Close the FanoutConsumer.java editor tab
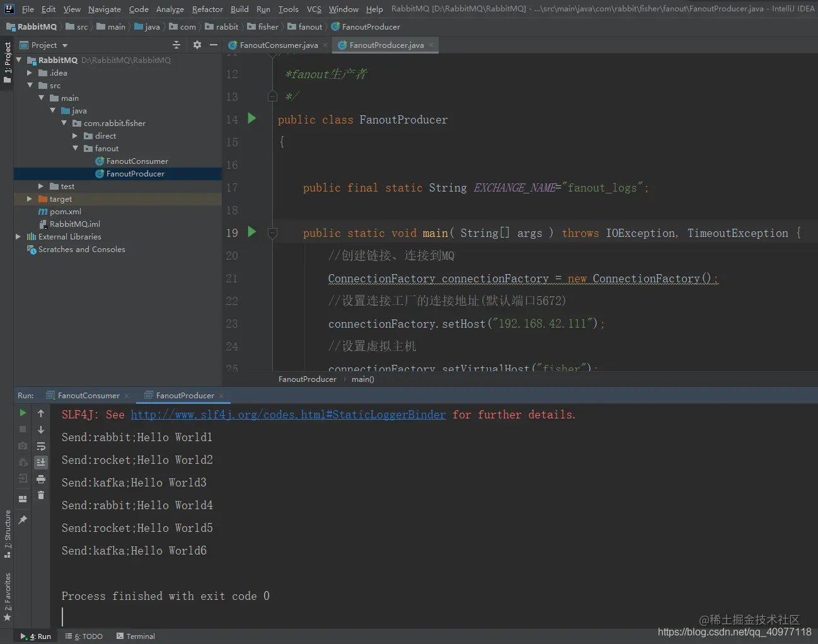Screen dimensions: 818x644 325,45
